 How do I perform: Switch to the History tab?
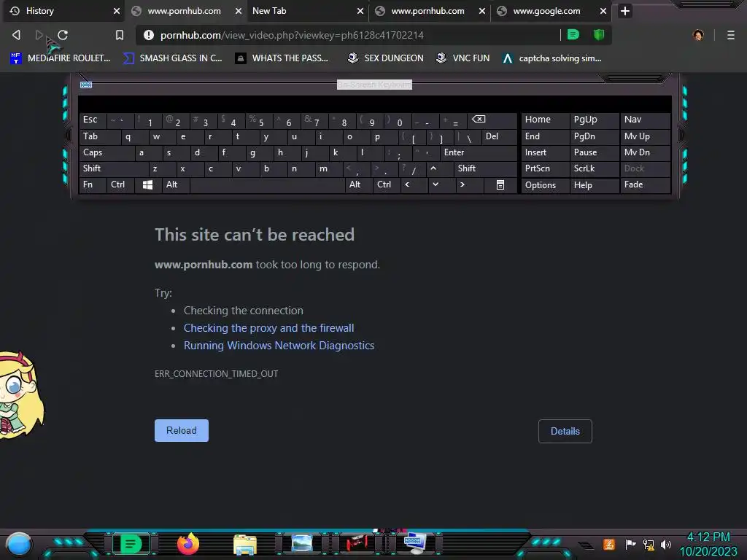coord(63,10)
